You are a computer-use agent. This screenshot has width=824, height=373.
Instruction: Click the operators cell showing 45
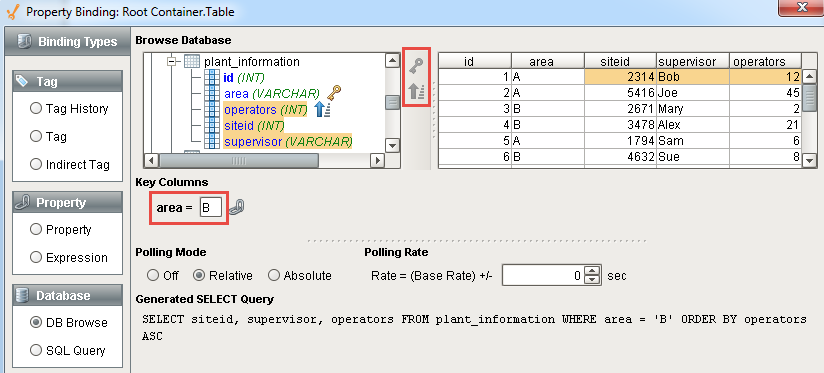(x=766, y=93)
